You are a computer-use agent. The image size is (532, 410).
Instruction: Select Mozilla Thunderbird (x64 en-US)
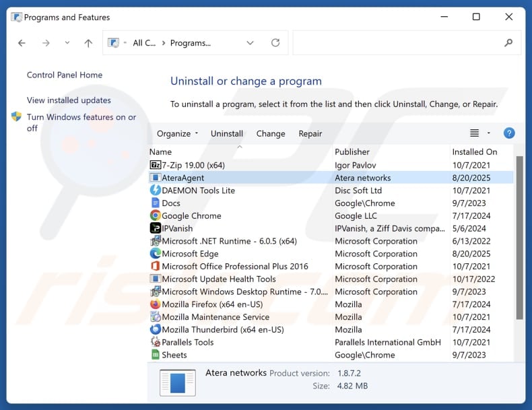[x=331, y=329]
